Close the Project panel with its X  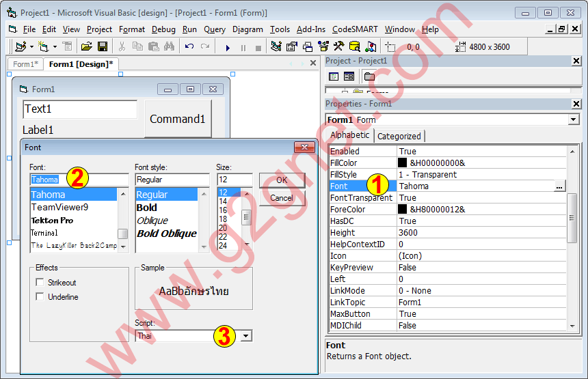(577, 61)
